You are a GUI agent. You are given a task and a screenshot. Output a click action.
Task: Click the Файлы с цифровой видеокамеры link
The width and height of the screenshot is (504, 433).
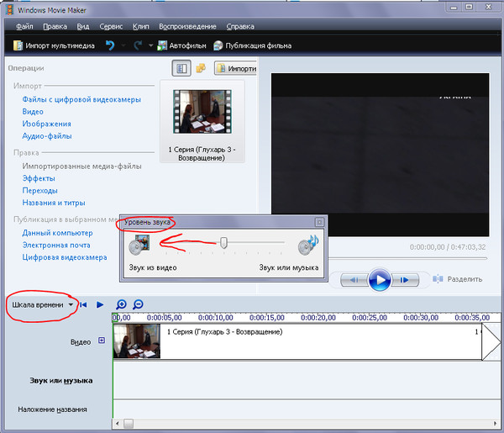tap(81, 99)
